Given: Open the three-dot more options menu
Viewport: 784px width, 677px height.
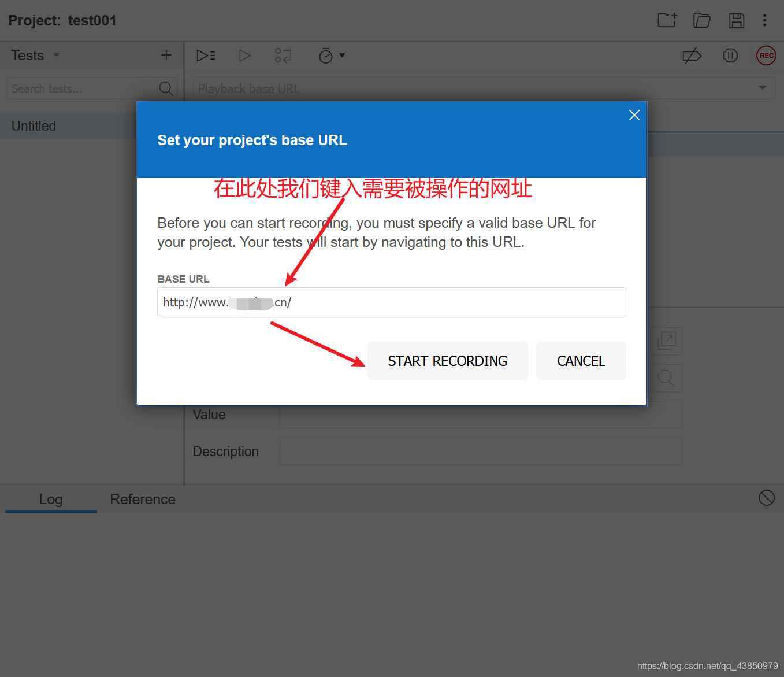Looking at the screenshot, I should pos(764,20).
